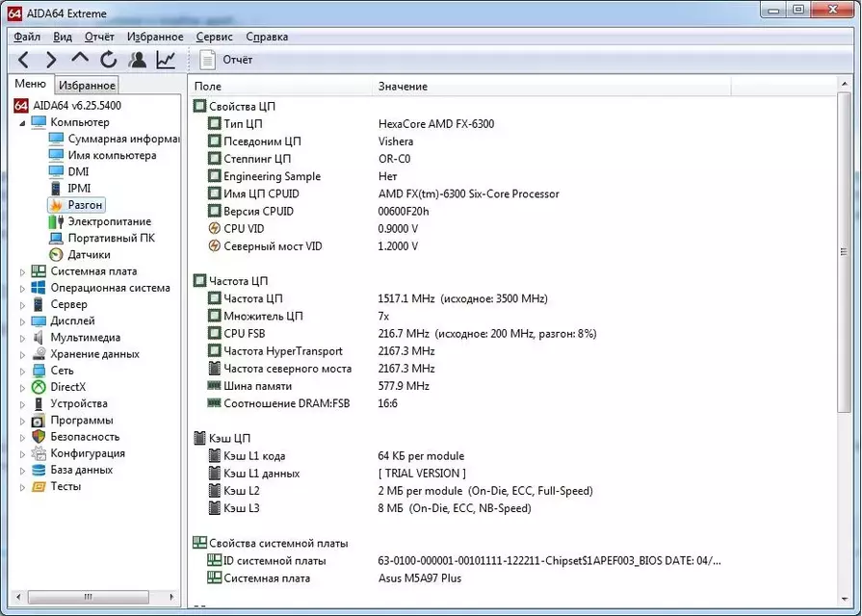This screenshot has height=616, width=862.
Task: Go forward using the Forward arrow
Action: point(51,60)
